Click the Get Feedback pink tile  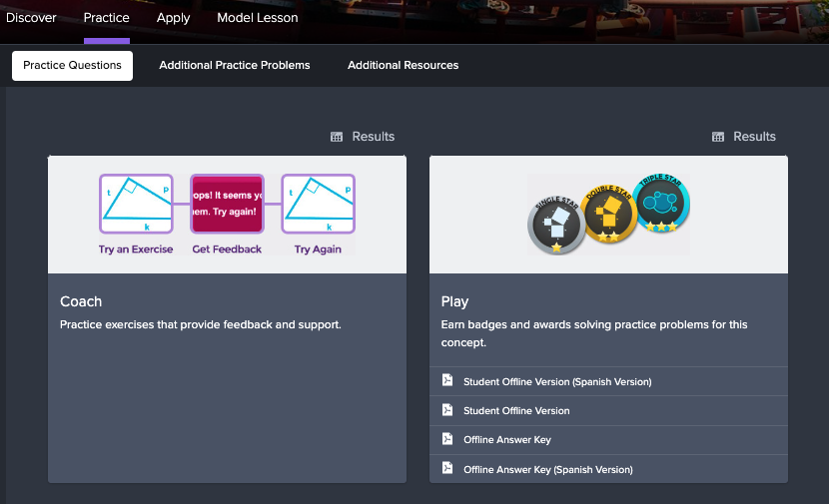[226, 205]
